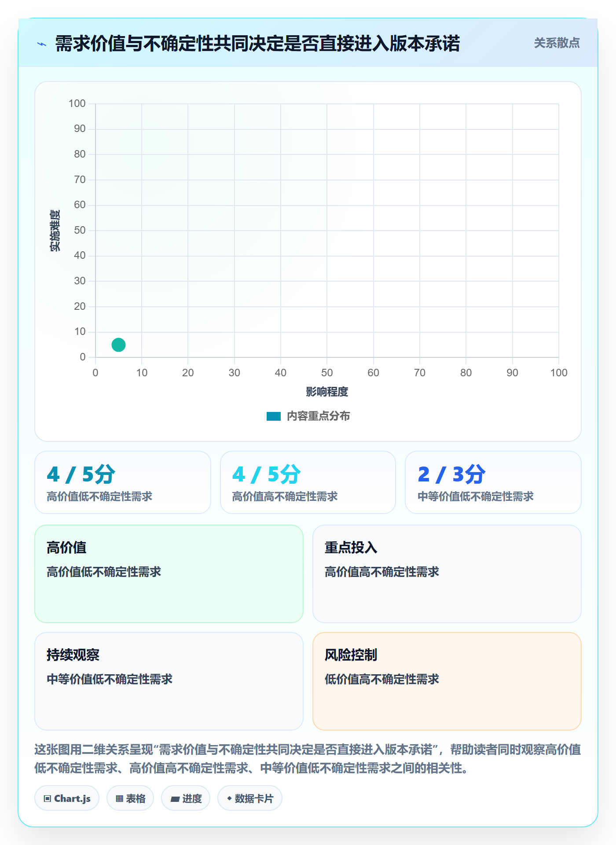Open the 风险控制 quadrant card
The width and height of the screenshot is (616, 845).
447,681
